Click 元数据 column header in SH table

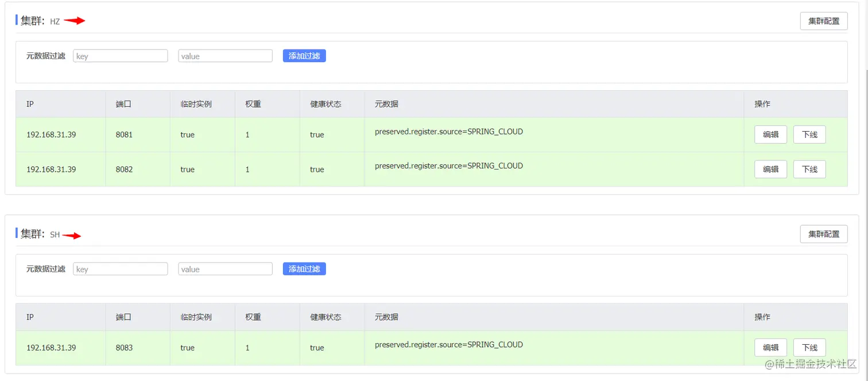click(x=386, y=317)
